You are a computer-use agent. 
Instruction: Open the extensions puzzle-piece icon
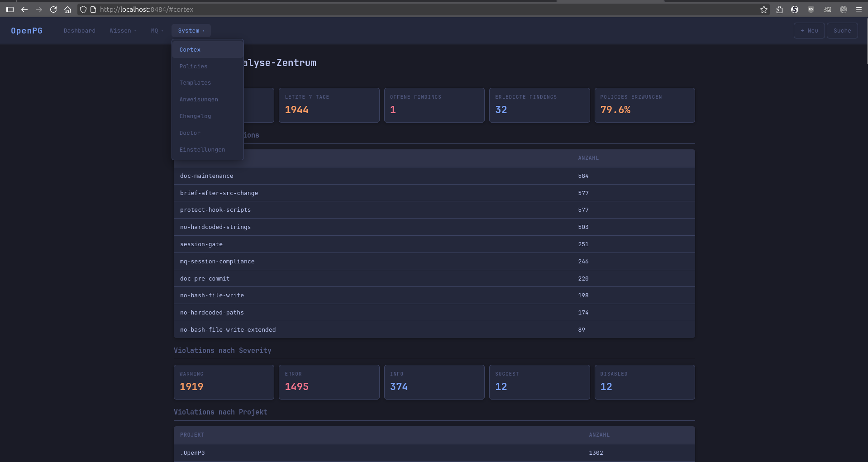(779, 10)
